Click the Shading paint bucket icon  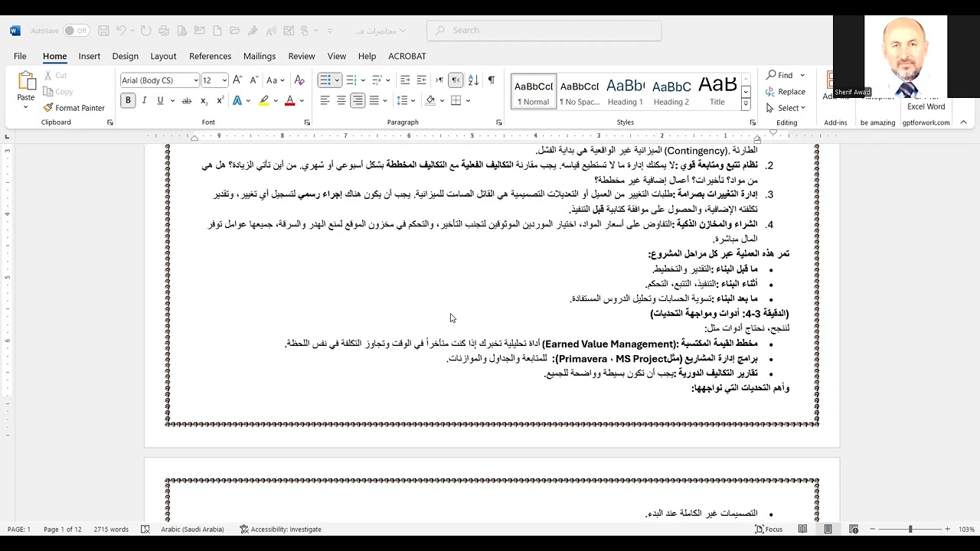click(430, 100)
